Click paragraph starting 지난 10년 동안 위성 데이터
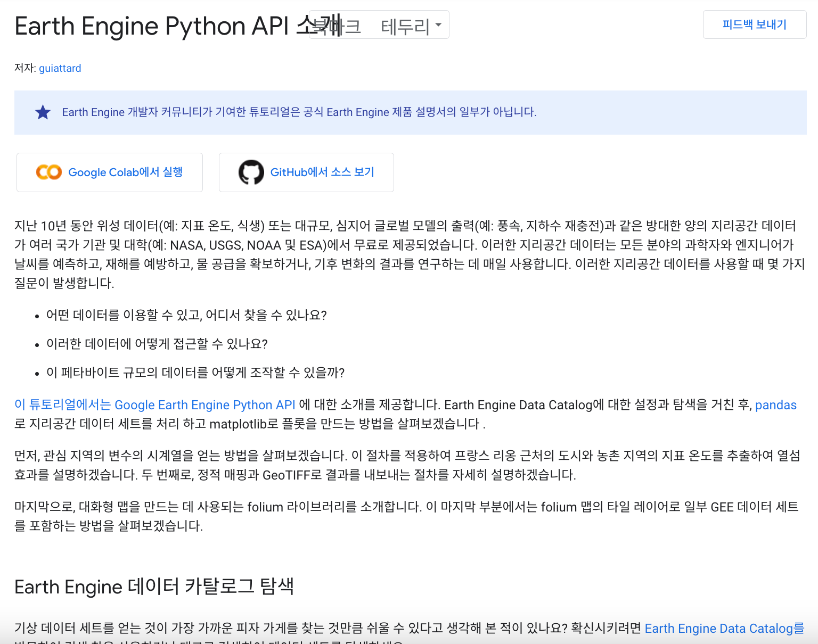Screen dimensions: 818x644 [410, 254]
